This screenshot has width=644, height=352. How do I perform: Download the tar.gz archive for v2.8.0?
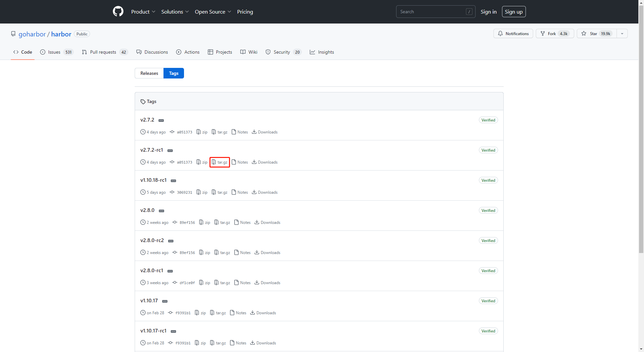pos(222,223)
